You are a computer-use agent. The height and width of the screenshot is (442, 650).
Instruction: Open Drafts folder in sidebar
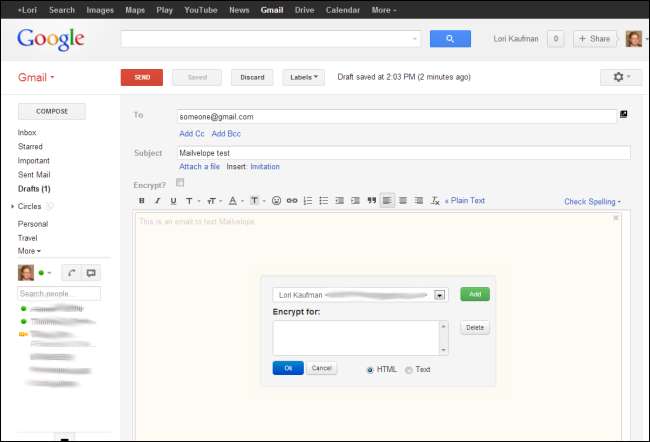[33, 189]
